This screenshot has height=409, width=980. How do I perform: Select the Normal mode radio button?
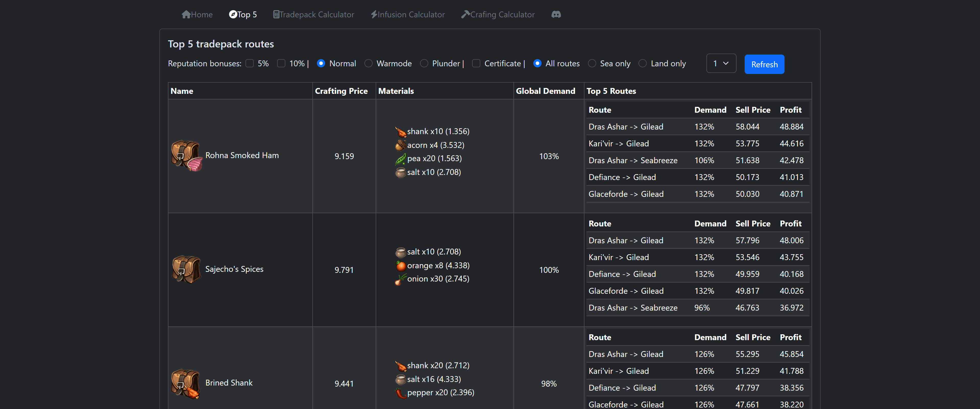coord(321,63)
